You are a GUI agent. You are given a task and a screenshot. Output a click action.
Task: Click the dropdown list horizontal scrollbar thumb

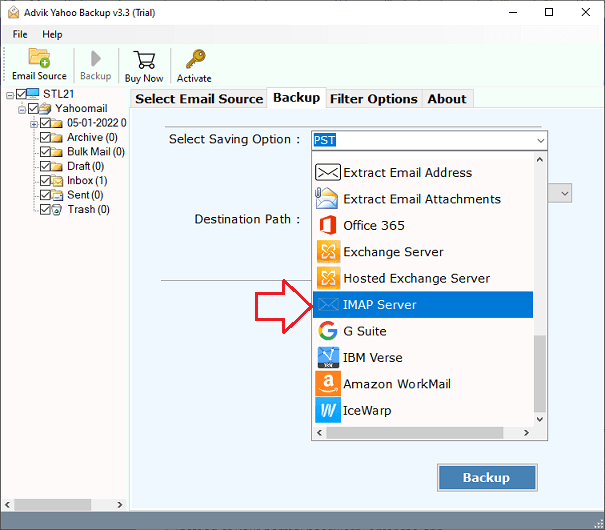click(415, 433)
